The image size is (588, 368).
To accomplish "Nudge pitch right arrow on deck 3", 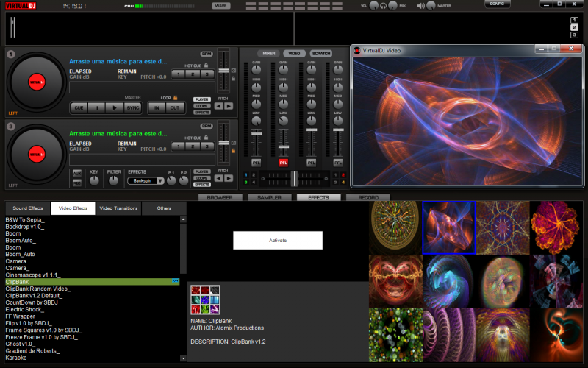I will point(229,178).
